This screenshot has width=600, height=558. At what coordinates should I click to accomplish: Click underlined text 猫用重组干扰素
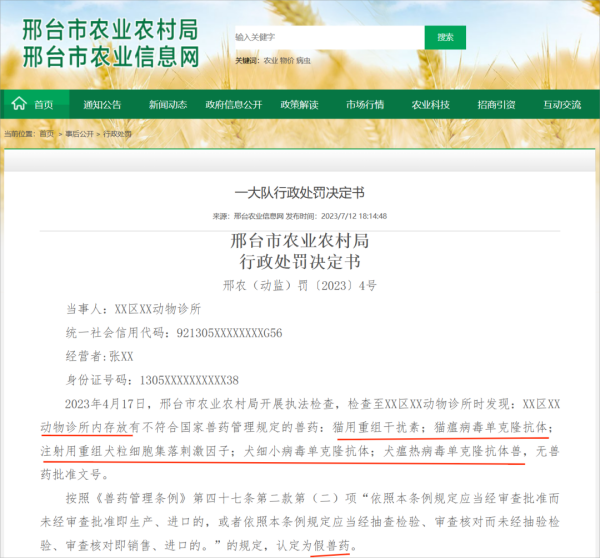point(376,427)
